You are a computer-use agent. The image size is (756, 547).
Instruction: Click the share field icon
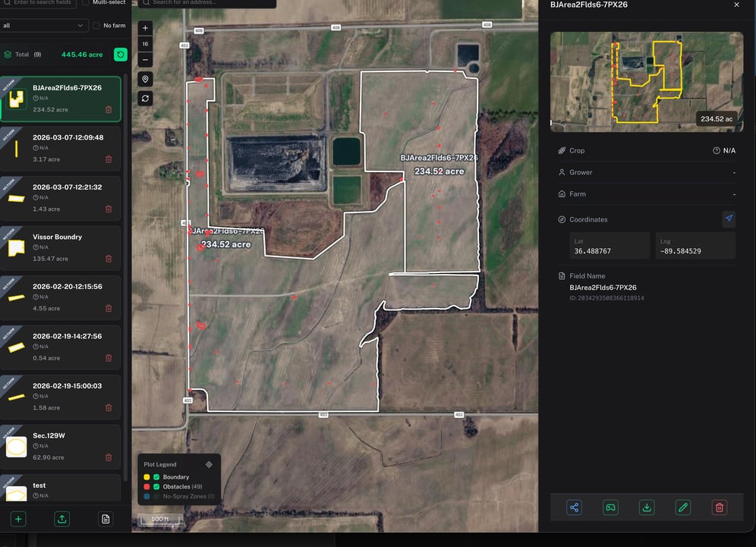574,507
